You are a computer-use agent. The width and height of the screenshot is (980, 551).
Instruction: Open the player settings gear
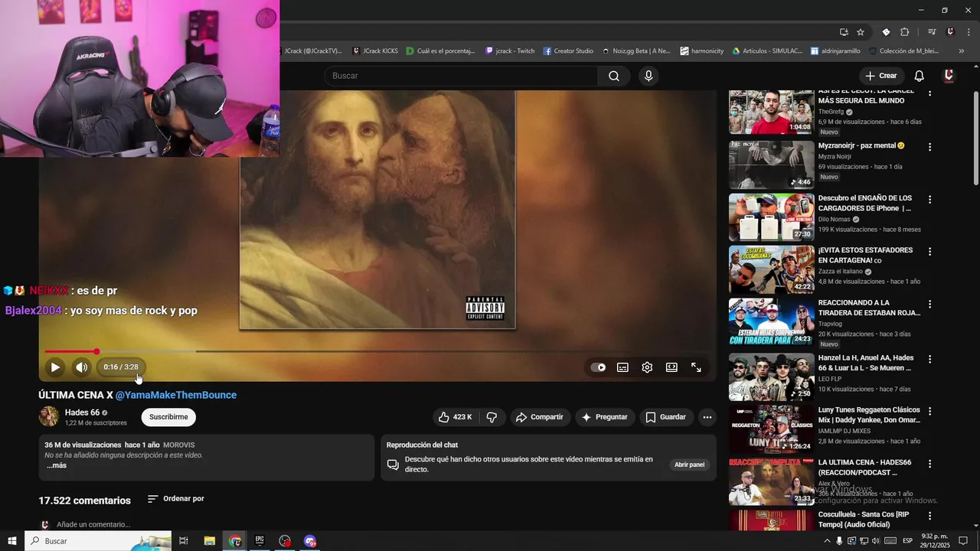coord(647,367)
